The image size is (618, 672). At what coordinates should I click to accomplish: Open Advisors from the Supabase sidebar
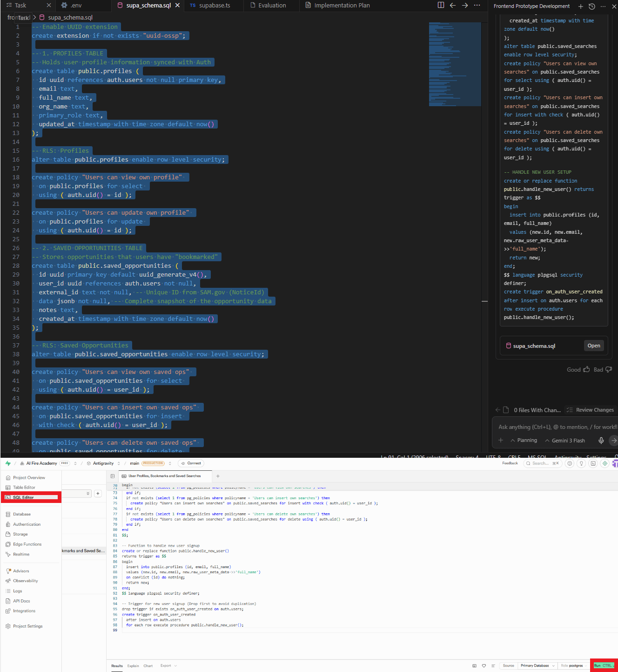tap(21, 570)
